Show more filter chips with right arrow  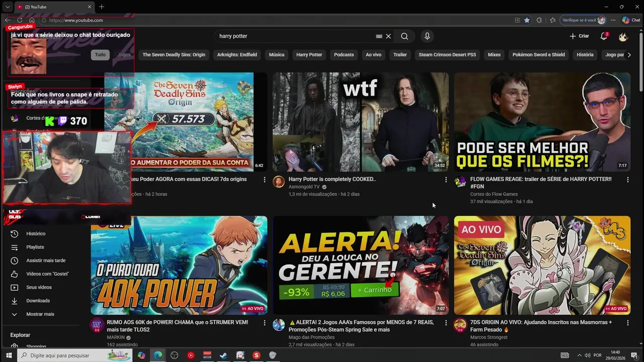coord(629,55)
